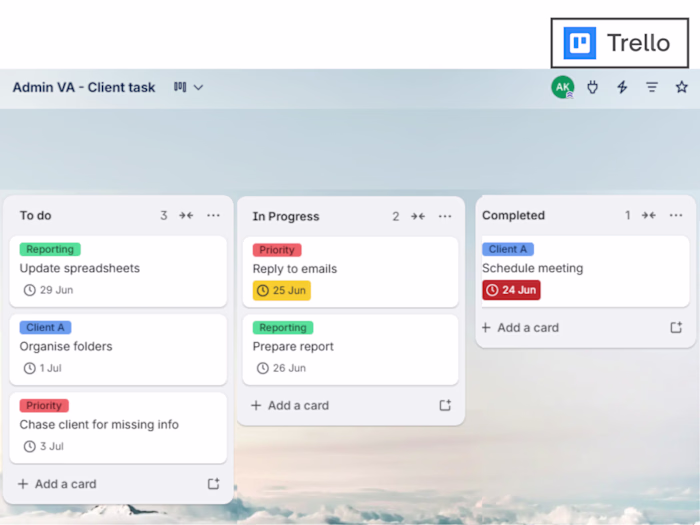The width and height of the screenshot is (700, 525).
Task: Open the AK member avatar
Action: [562, 87]
